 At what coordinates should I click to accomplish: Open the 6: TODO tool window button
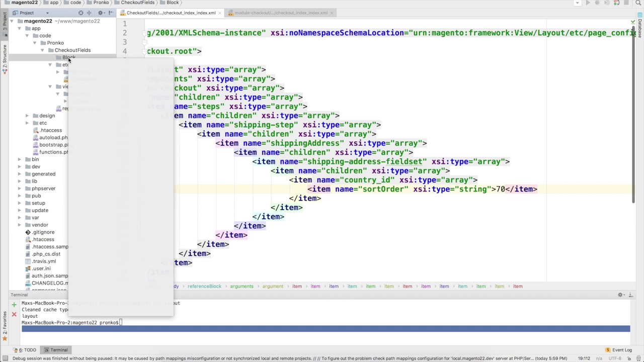[x=25, y=350]
